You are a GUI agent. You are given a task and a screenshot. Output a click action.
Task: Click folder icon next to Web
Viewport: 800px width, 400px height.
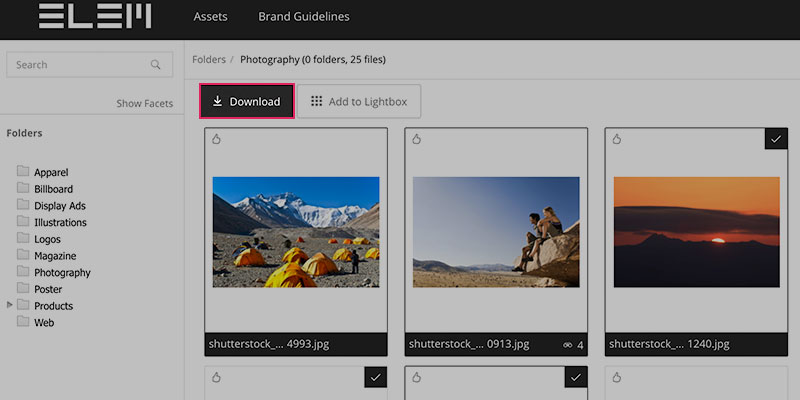tap(23, 321)
